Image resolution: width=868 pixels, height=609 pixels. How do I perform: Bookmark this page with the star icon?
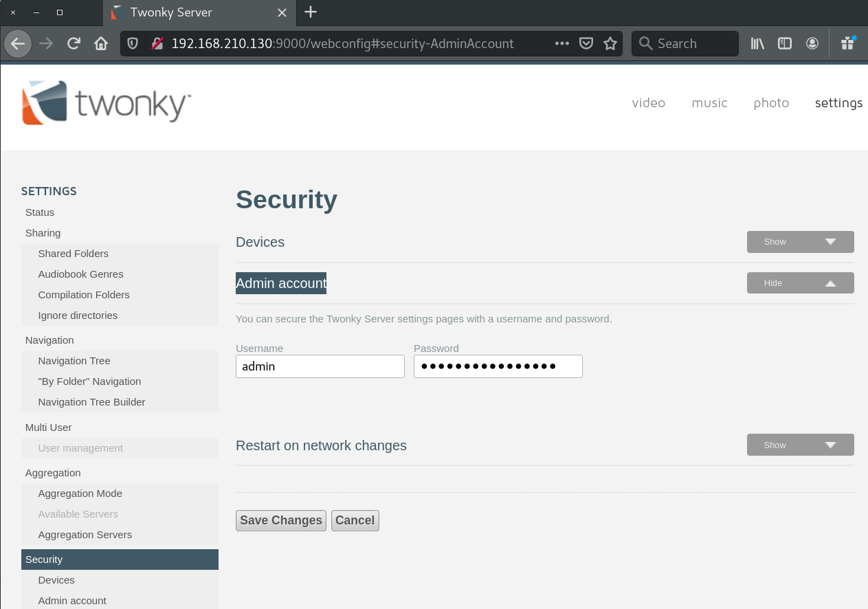click(610, 43)
